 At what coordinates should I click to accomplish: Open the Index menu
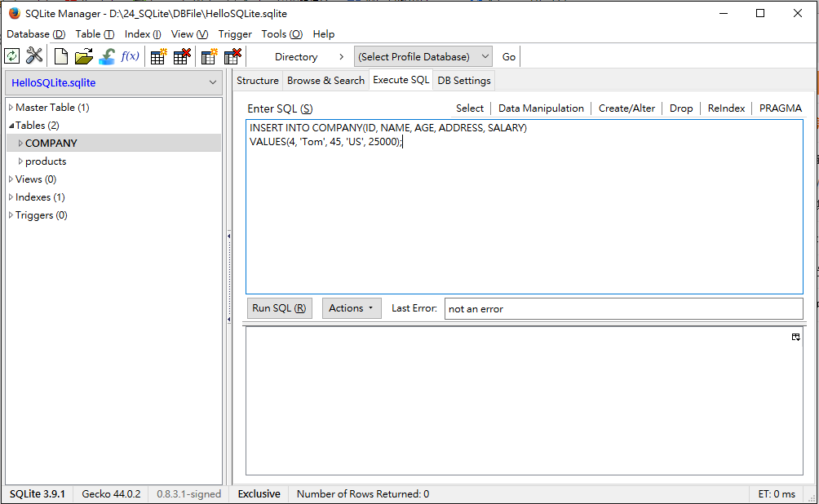coord(143,34)
